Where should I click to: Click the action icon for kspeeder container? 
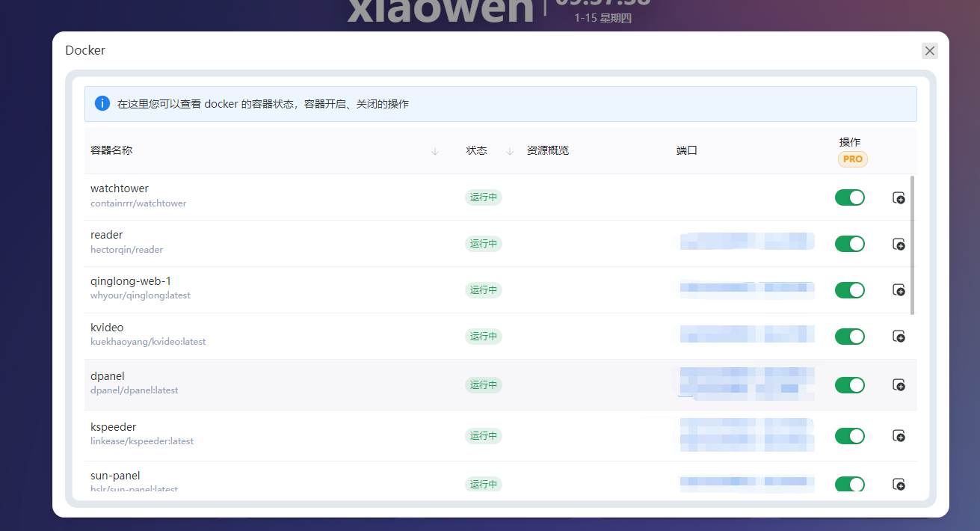coord(899,436)
